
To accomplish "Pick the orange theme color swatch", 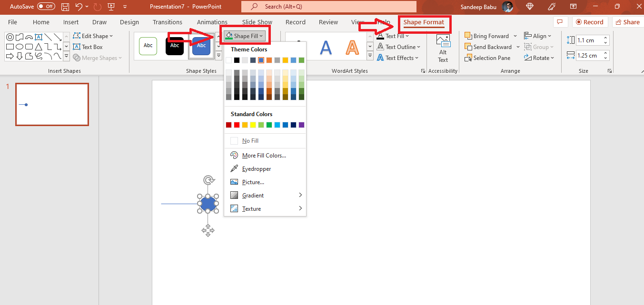I will click(x=269, y=60).
